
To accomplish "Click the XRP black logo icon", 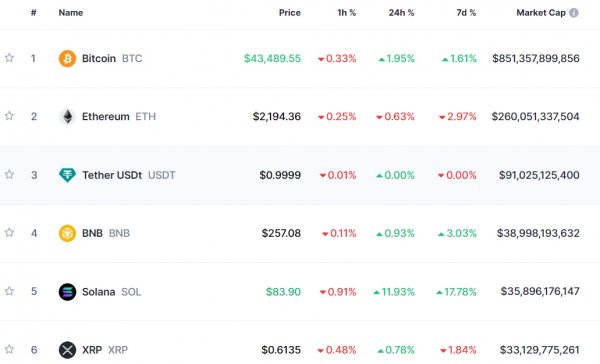I will tap(67, 350).
